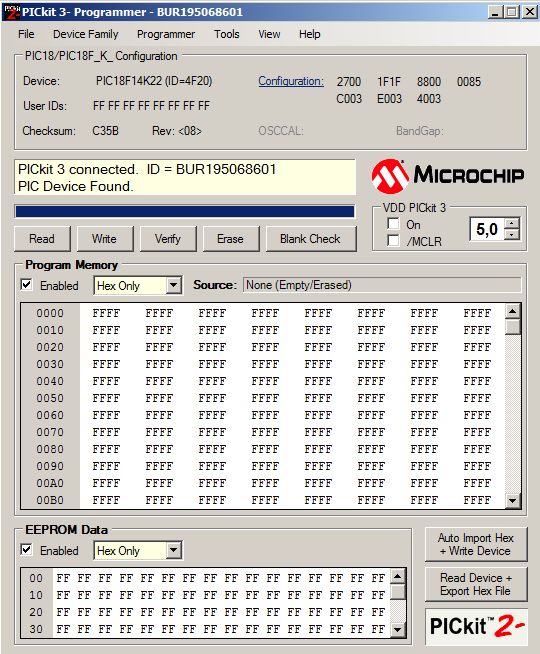Click the EEPROM Data scrollbar thumb
This screenshot has width=540, height=654.
tap(398, 592)
